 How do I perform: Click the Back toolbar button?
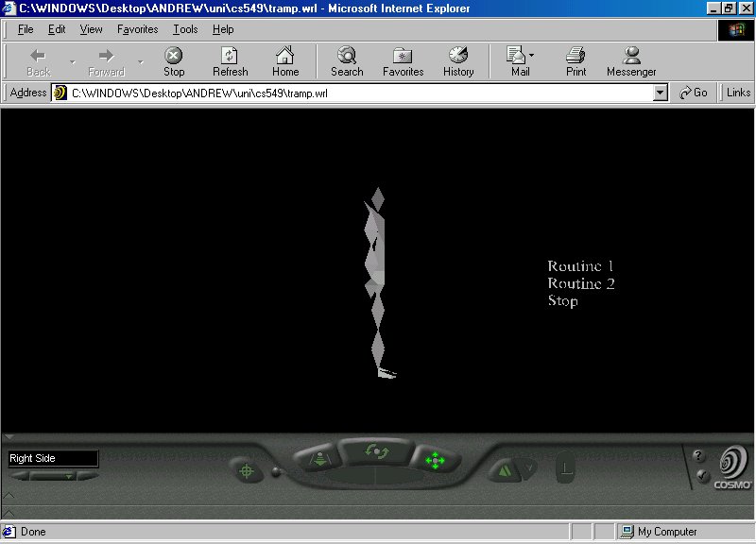[x=38, y=61]
